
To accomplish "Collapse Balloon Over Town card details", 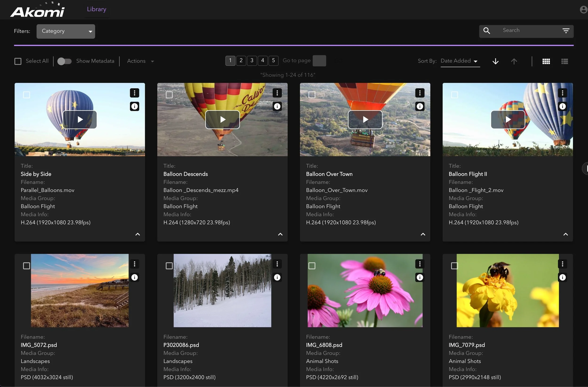I will (423, 234).
